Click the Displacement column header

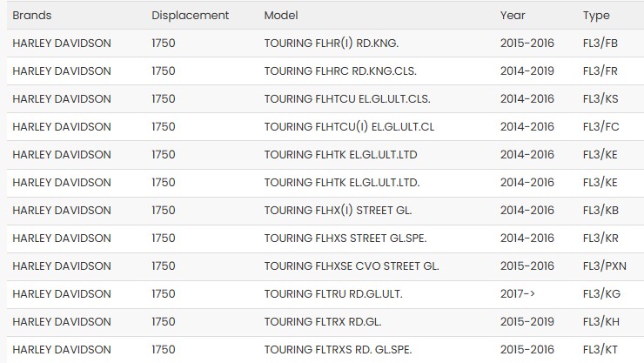click(190, 16)
